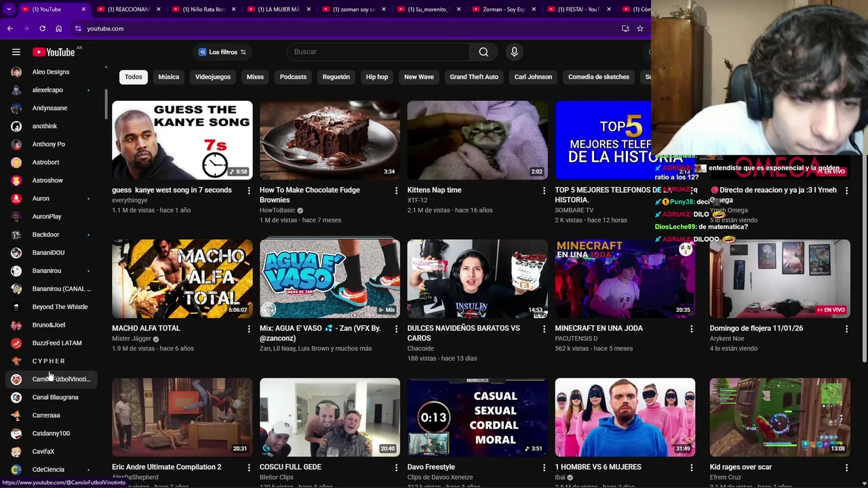Switch to the FIESTA! - YouTube browser tab
This screenshot has height=488, width=868.
coord(579,9)
